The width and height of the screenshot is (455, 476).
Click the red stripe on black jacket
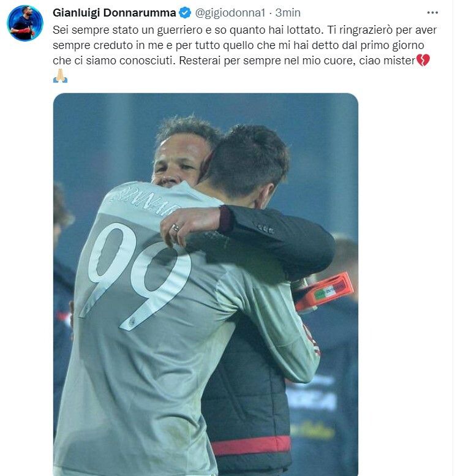click(251, 445)
